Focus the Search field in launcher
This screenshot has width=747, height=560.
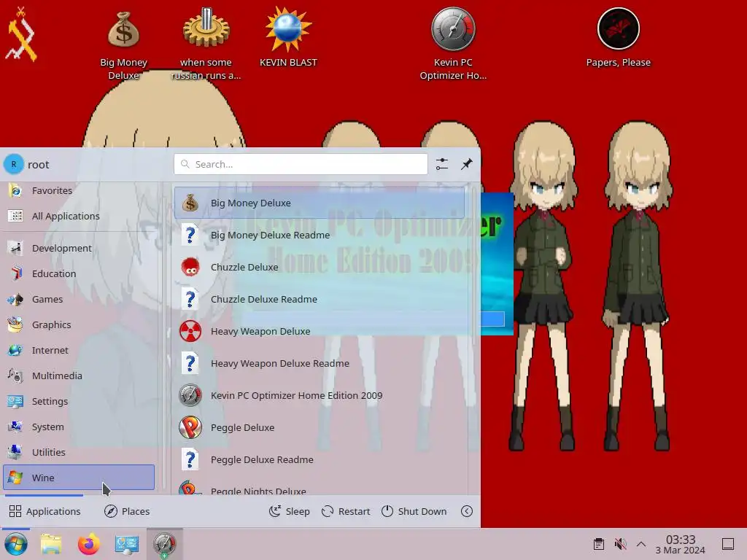point(301,164)
